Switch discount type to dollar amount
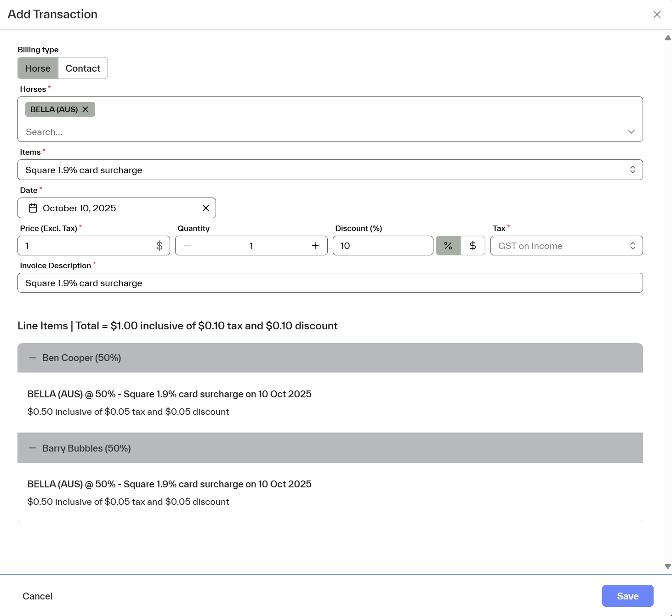The height and width of the screenshot is (616, 672). 473,246
